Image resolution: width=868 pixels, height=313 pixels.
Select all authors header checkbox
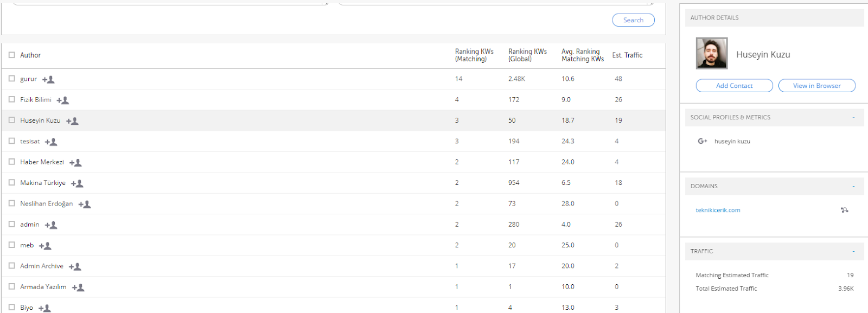click(x=12, y=55)
